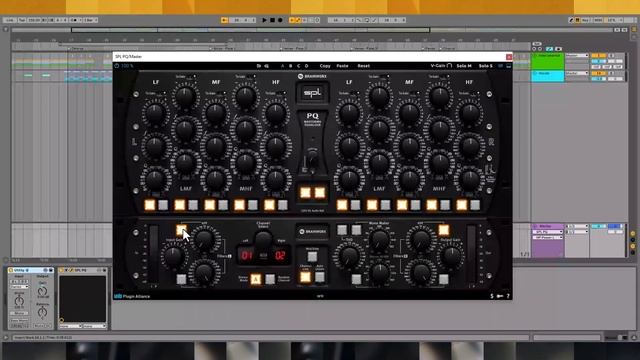
Task: Adjust the Output Gain knob
Action: pyautogui.click(x=452, y=257)
